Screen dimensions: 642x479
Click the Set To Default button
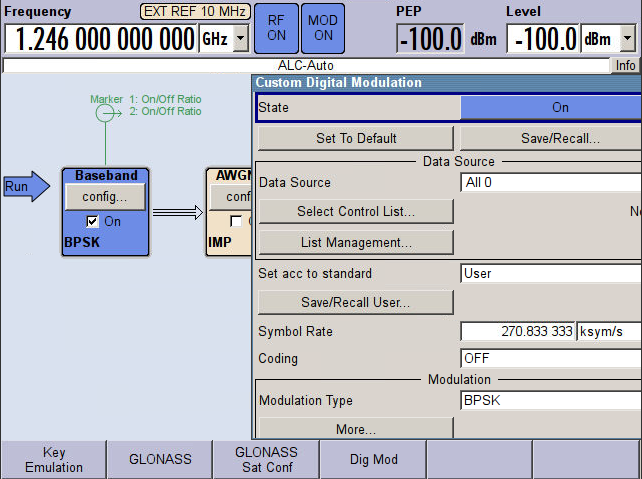coord(356,138)
